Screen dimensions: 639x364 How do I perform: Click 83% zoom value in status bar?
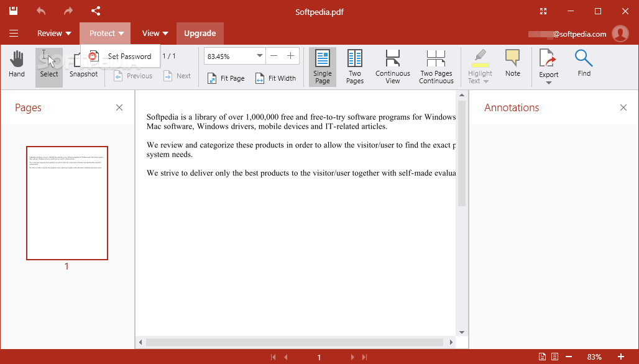coord(594,357)
